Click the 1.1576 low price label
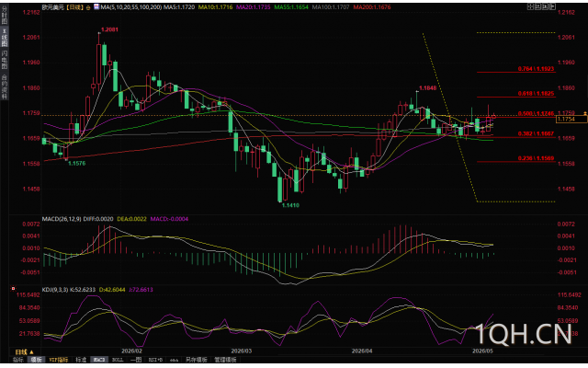The image size is (588, 368). coord(76,164)
